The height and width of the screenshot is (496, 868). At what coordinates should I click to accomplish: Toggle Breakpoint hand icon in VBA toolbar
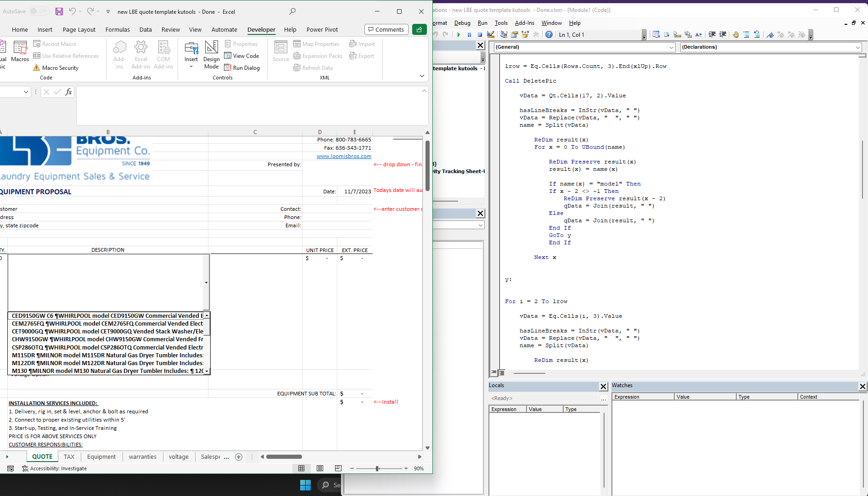coord(736,34)
